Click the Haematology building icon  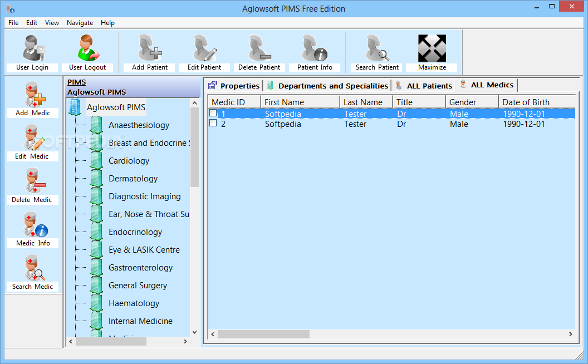click(x=96, y=303)
